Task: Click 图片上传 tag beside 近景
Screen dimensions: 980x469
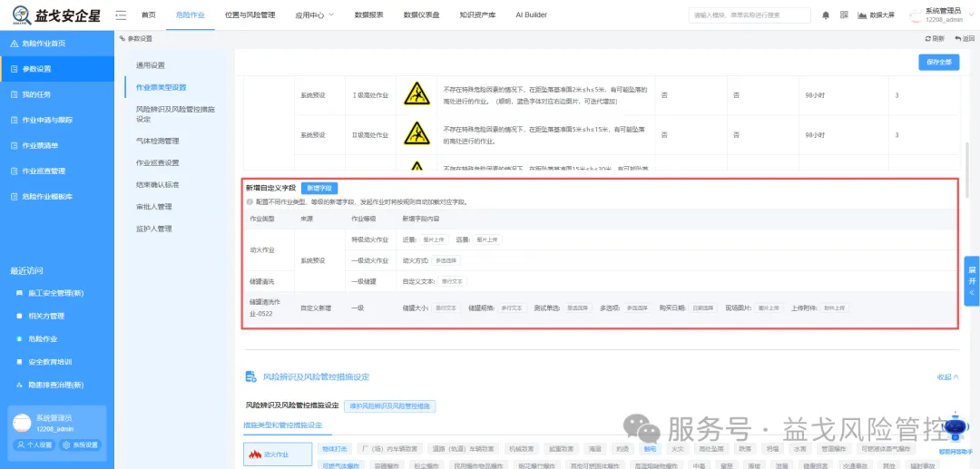Action: pyautogui.click(x=434, y=239)
